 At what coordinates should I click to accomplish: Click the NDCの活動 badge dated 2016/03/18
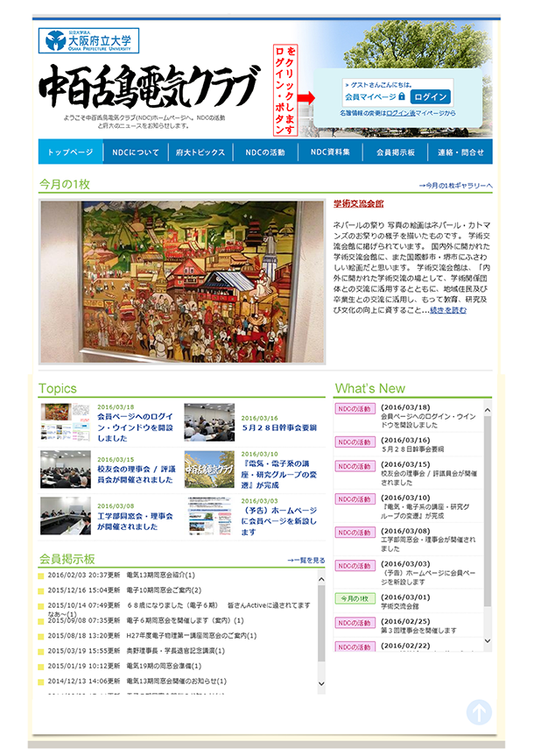[355, 408]
